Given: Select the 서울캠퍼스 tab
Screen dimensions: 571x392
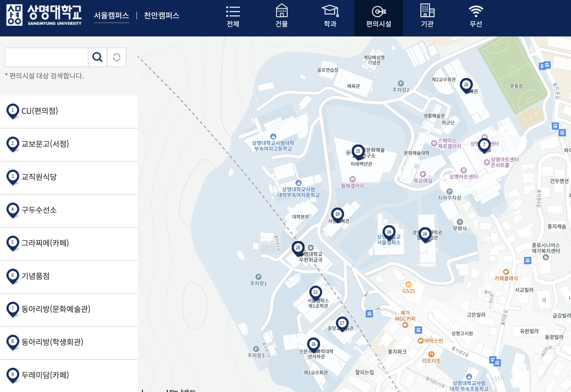Looking at the screenshot, I should (112, 15).
